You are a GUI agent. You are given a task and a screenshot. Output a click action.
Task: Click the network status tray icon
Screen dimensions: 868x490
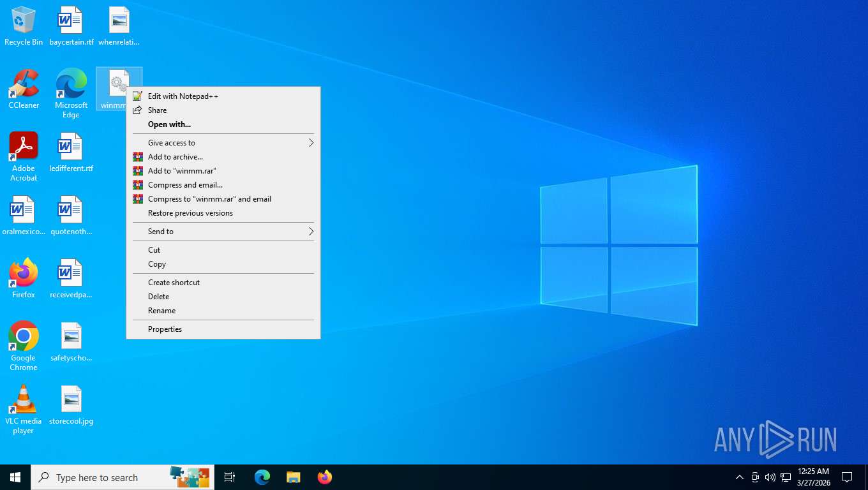pyautogui.click(x=786, y=477)
